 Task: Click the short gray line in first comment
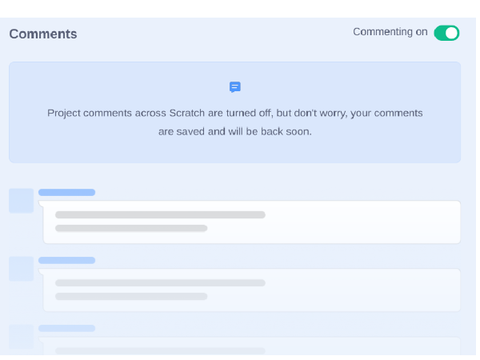coord(131,228)
